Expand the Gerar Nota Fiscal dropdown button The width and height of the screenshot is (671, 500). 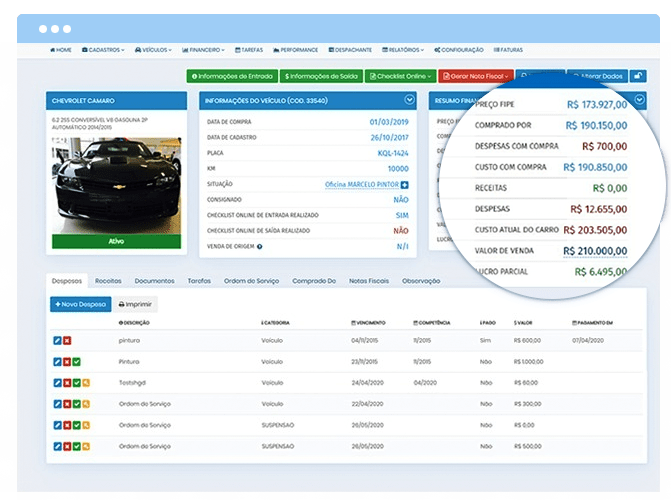click(475, 76)
